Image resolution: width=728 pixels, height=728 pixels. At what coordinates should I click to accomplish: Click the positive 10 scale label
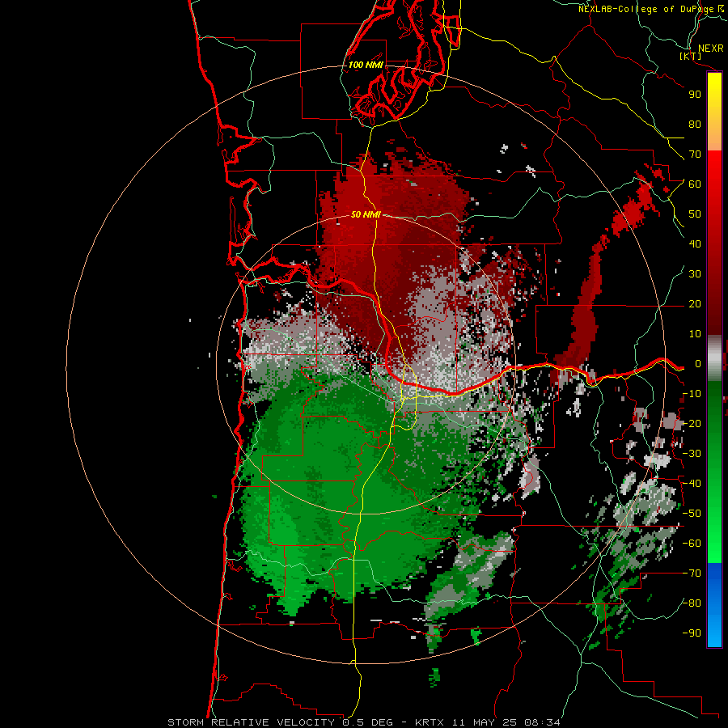(x=695, y=334)
